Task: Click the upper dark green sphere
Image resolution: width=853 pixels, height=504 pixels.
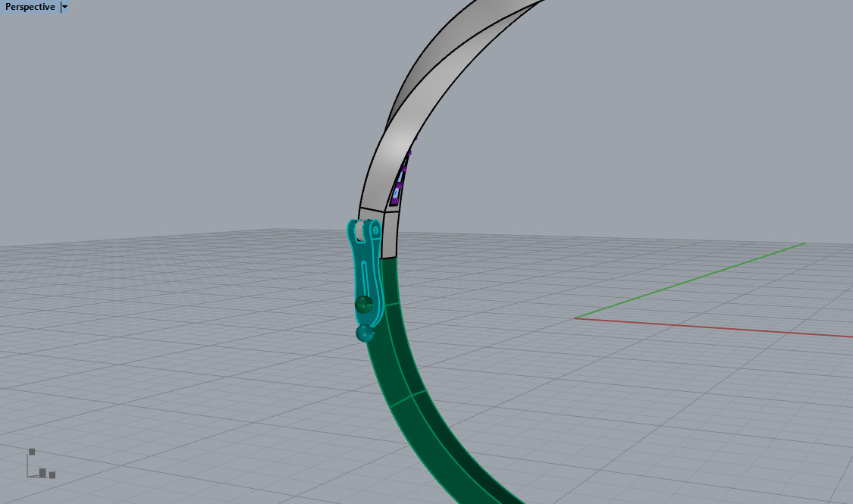Action: [x=363, y=305]
